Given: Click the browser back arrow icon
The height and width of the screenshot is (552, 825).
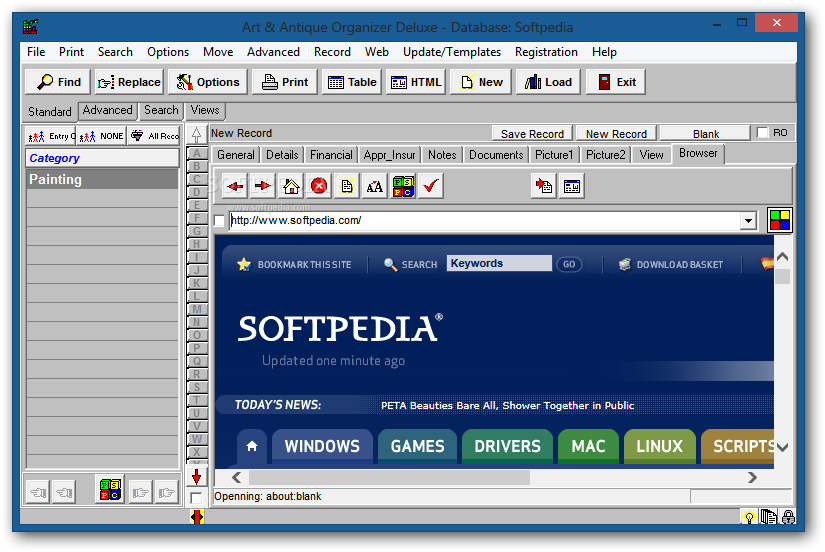Looking at the screenshot, I should [x=235, y=186].
